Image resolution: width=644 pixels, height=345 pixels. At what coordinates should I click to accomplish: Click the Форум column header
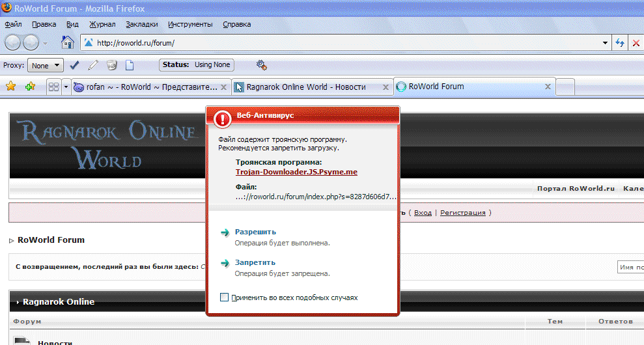[27, 321]
